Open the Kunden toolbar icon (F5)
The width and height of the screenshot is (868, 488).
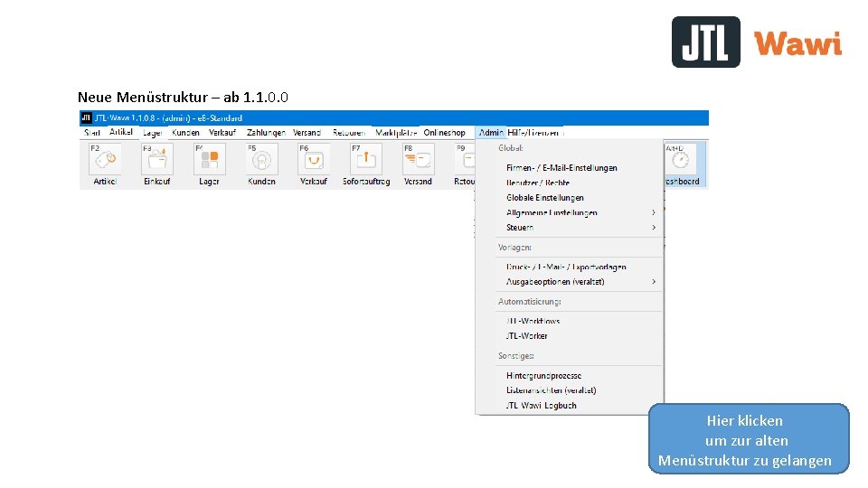[261, 164]
